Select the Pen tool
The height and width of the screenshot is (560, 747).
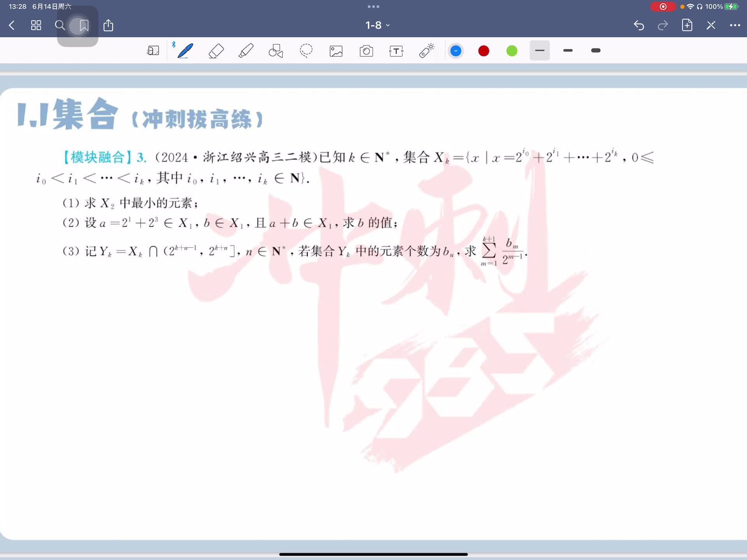pos(185,51)
